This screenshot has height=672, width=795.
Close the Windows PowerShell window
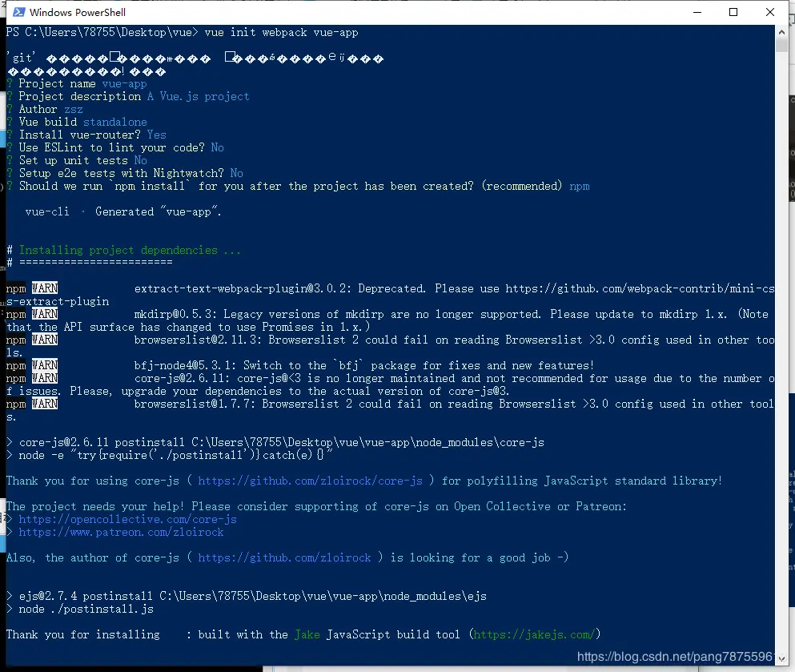point(769,12)
